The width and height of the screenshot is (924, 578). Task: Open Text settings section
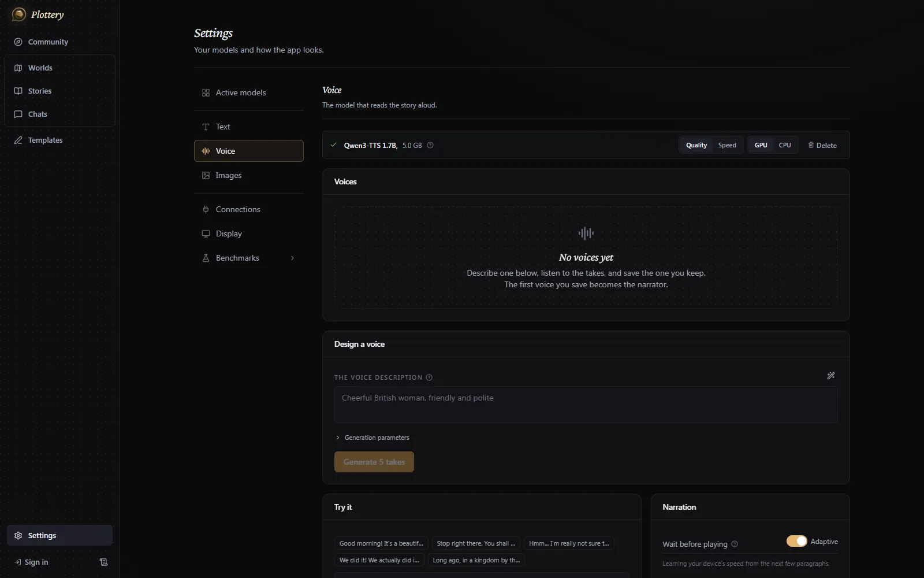[x=249, y=127]
